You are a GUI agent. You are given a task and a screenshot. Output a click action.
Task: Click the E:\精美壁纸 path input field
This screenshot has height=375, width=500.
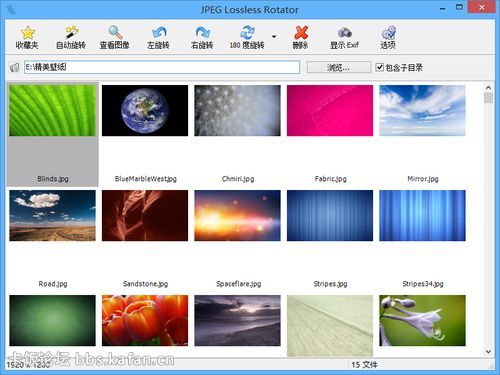[162, 67]
